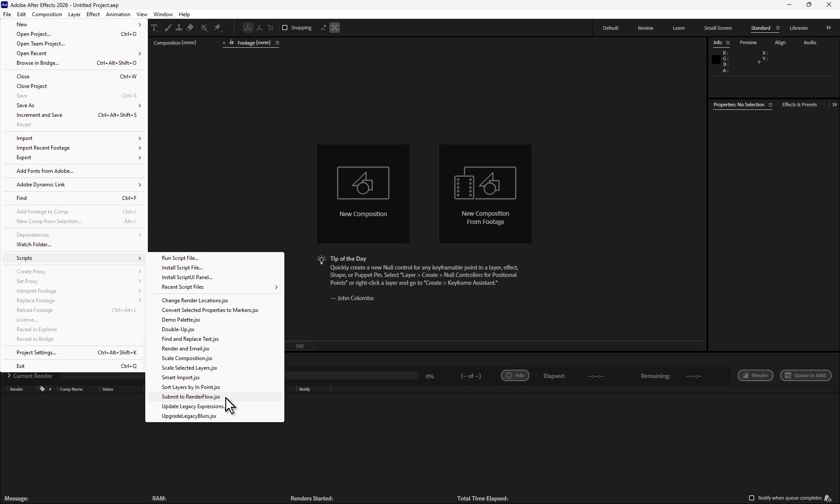Click the render queue Info button
This screenshot has height=504, width=840.
[515, 375]
